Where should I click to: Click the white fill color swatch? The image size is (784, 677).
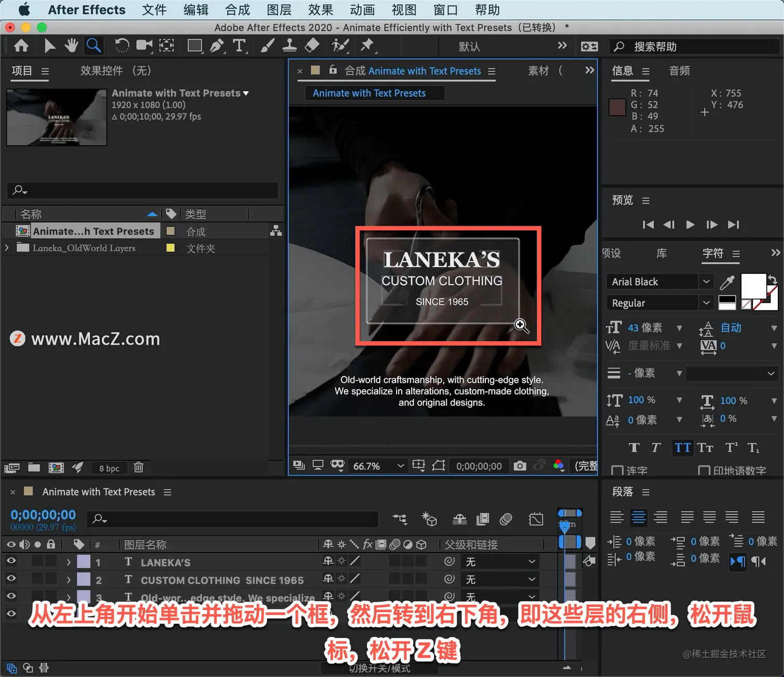click(x=753, y=286)
